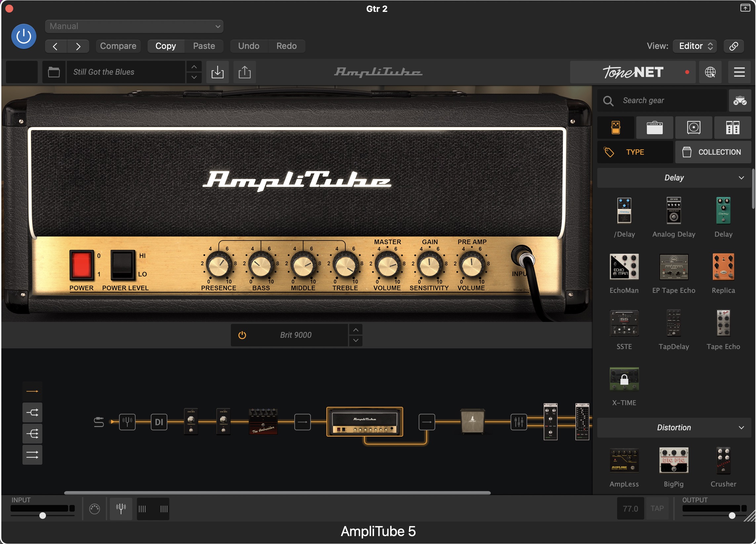Open the Custom Shop cart icon
The image size is (756, 544).
pos(740,100)
